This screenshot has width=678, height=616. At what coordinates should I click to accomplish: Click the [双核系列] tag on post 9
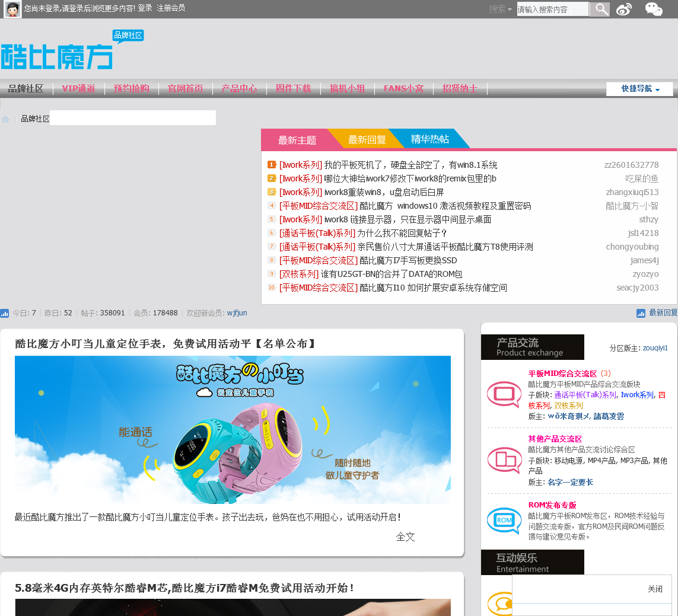click(299, 274)
